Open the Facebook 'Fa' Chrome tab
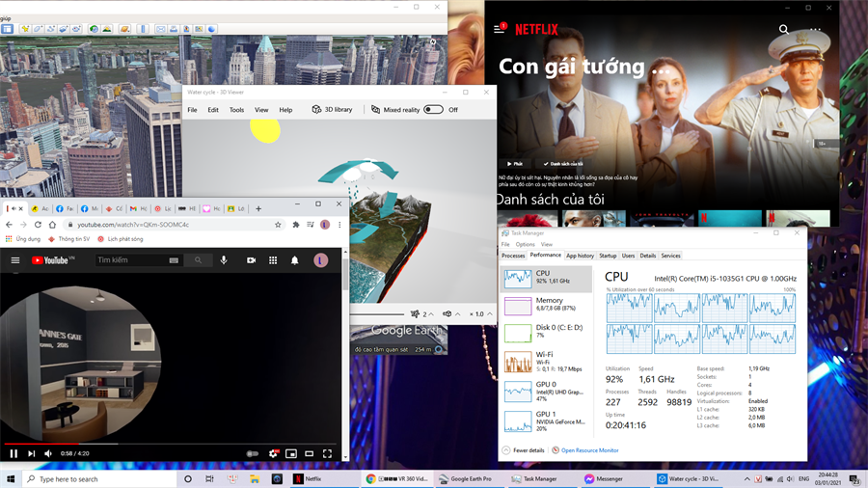868x488 pixels. [65, 208]
